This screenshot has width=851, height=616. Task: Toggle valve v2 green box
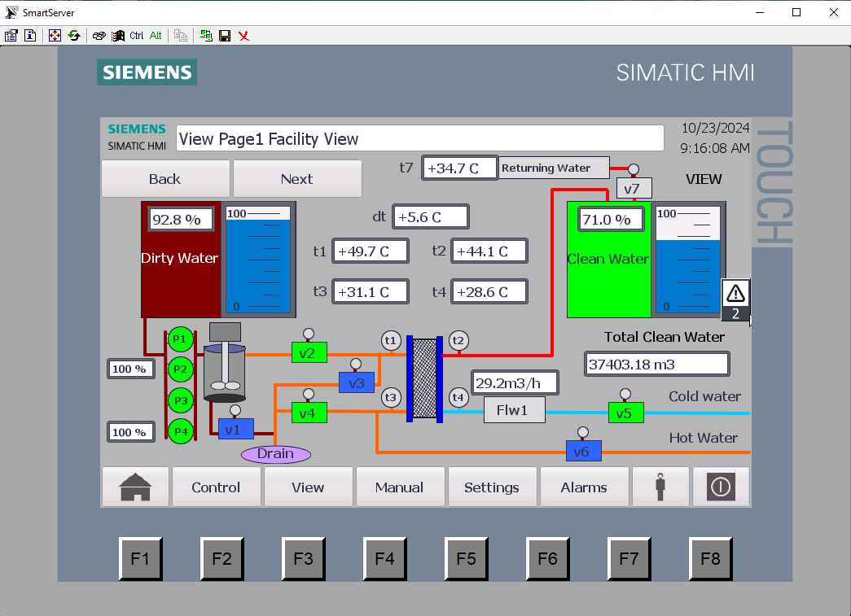point(309,352)
